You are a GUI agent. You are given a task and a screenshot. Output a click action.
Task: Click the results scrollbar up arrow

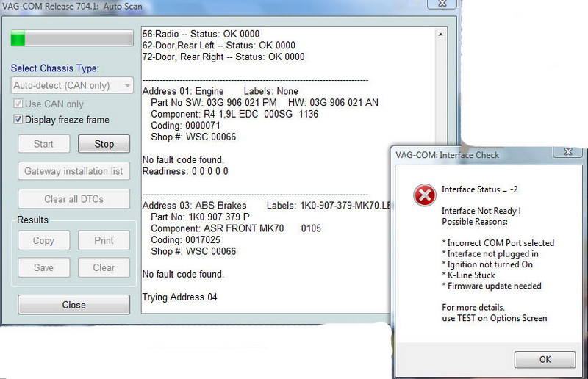click(440, 35)
